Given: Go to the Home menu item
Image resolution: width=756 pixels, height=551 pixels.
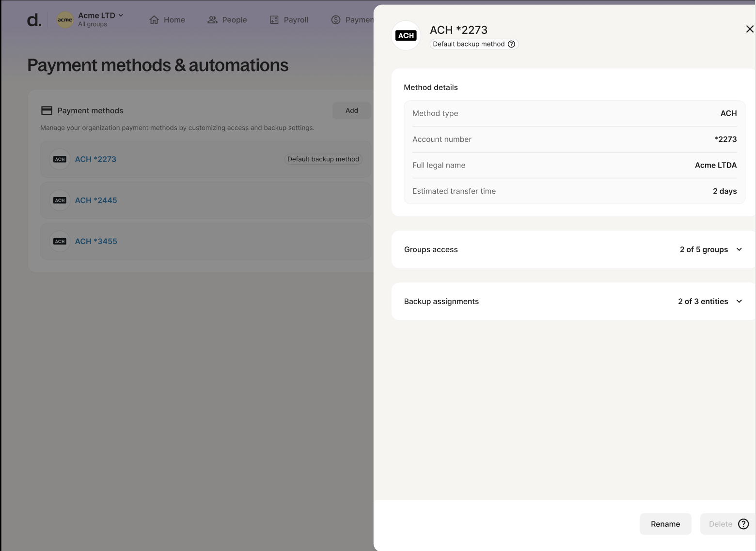Looking at the screenshot, I should pos(167,20).
